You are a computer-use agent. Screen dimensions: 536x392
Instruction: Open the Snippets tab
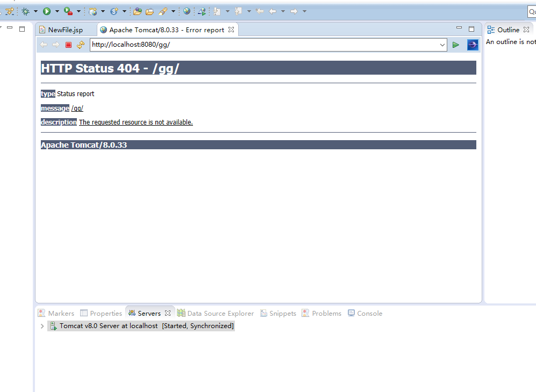tap(278, 313)
